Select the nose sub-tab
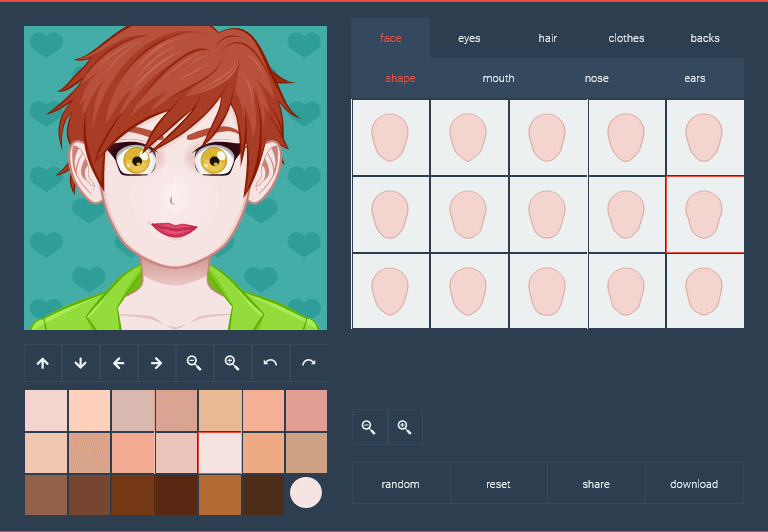Viewport: 768px width, 532px height. pyautogui.click(x=597, y=78)
